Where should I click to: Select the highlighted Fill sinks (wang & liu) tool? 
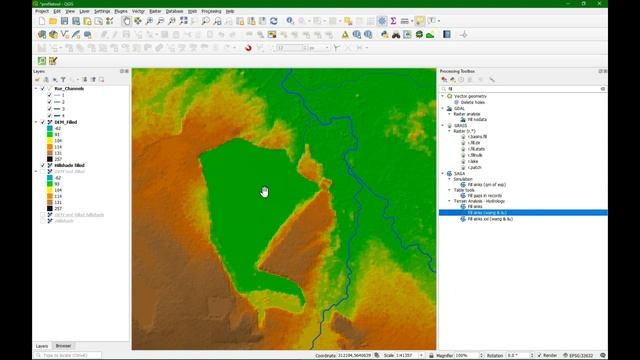[523, 213]
